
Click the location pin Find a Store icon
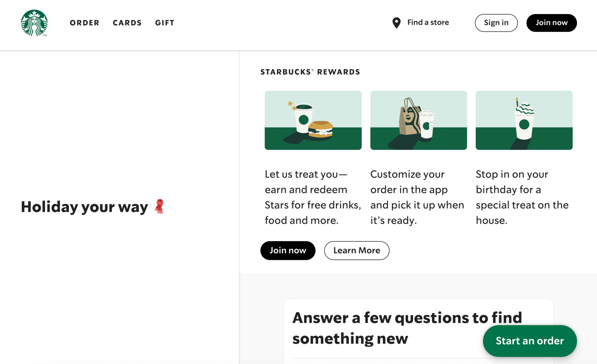coord(396,23)
